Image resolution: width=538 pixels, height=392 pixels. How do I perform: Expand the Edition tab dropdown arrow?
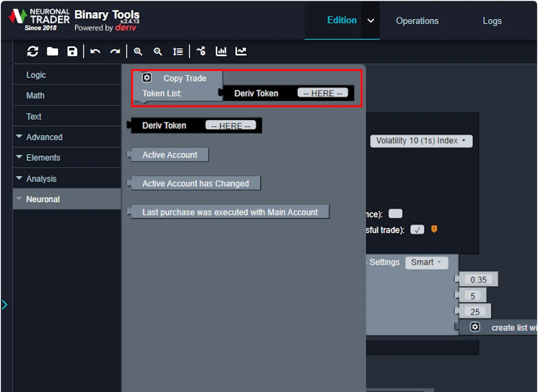370,21
